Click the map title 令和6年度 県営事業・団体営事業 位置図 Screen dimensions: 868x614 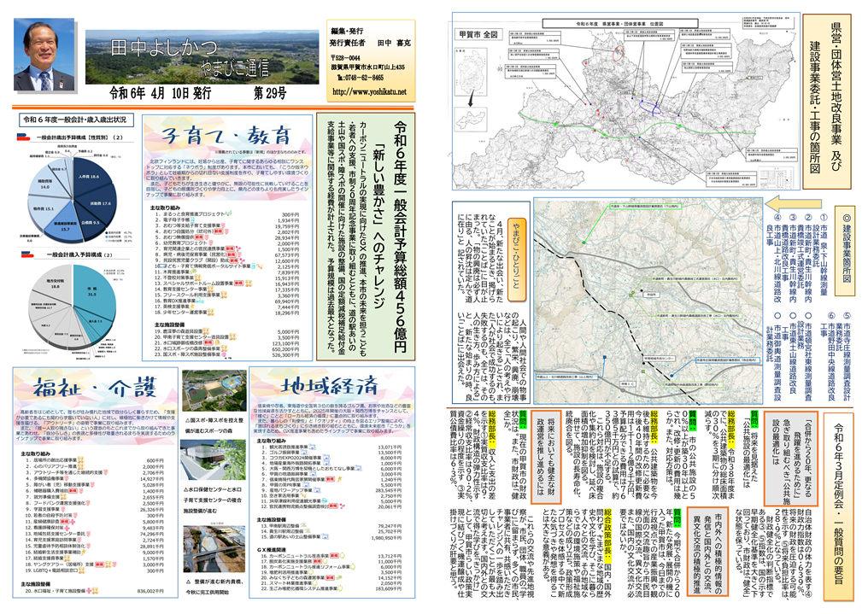[x=619, y=23]
